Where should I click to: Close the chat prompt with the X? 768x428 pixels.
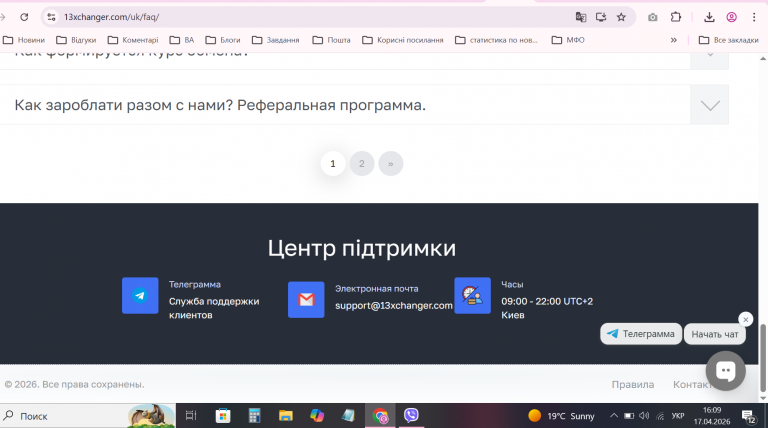pyautogui.click(x=745, y=320)
